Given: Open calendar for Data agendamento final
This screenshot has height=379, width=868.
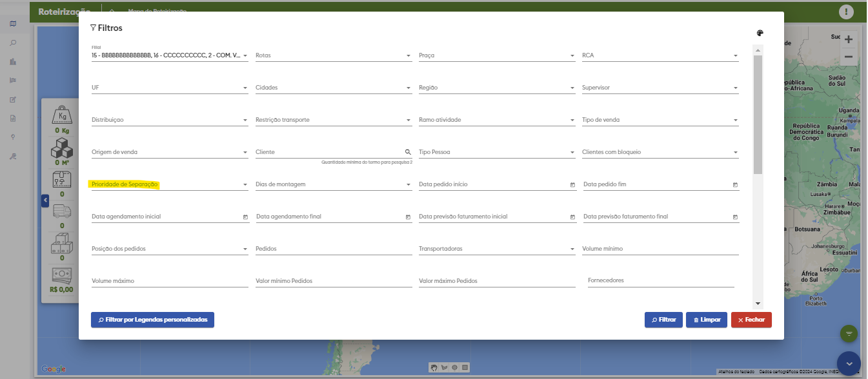Looking at the screenshot, I should coord(408,217).
